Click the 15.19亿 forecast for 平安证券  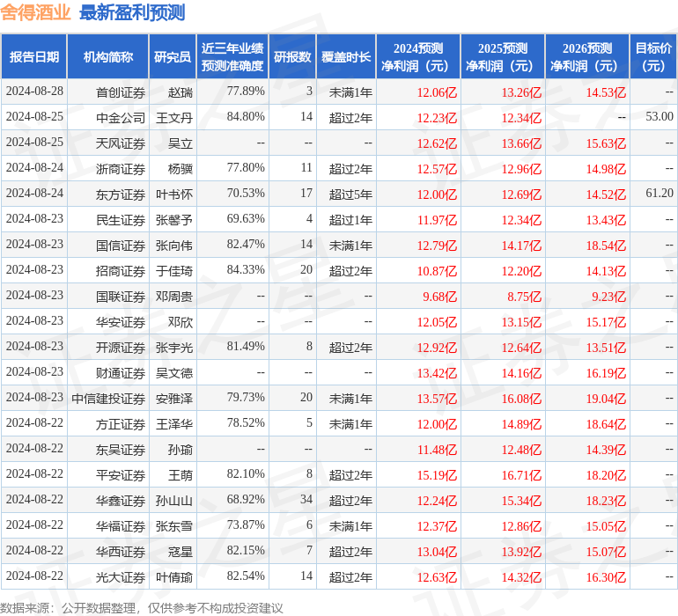pos(438,475)
